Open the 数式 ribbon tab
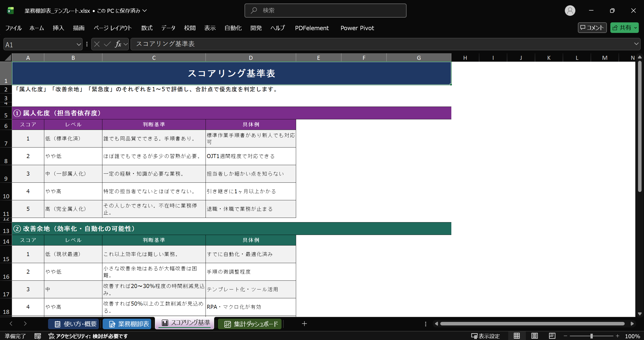The width and height of the screenshot is (644, 340). (147, 28)
